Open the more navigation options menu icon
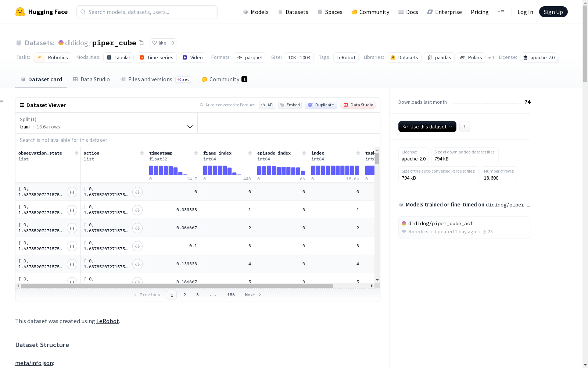The height and width of the screenshot is (368, 588). [x=501, y=12]
